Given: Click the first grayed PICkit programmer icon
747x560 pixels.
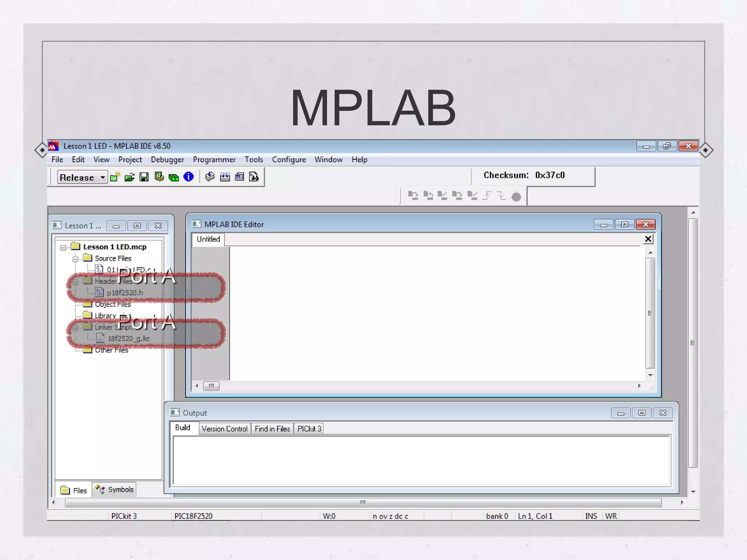Looking at the screenshot, I should click(x=413, y=196).
